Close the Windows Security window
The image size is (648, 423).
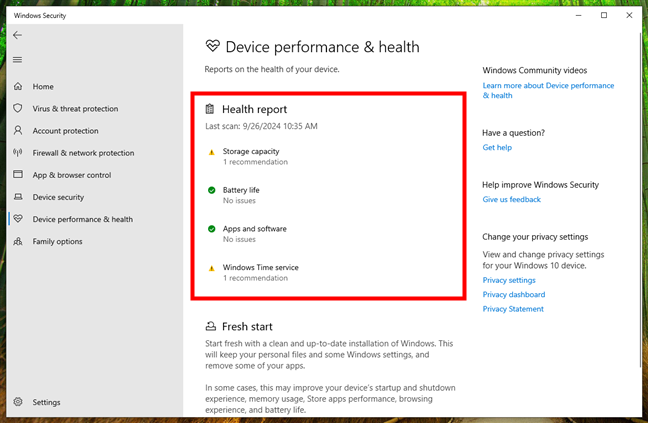(x=629, y=15)
